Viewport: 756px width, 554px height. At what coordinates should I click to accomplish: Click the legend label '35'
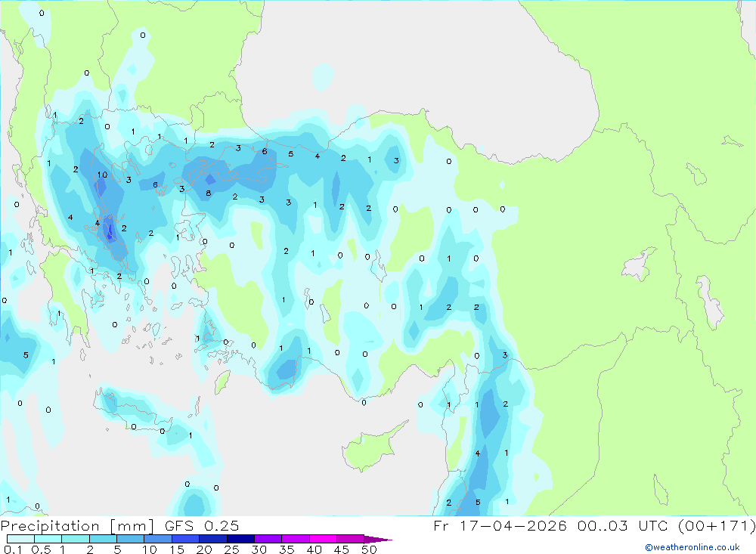tap(287, 549)
